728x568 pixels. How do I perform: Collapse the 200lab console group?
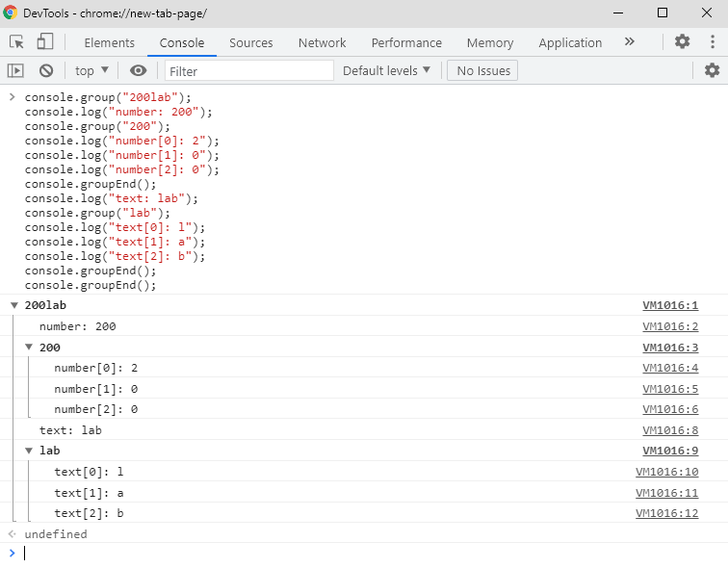[13, 305]
